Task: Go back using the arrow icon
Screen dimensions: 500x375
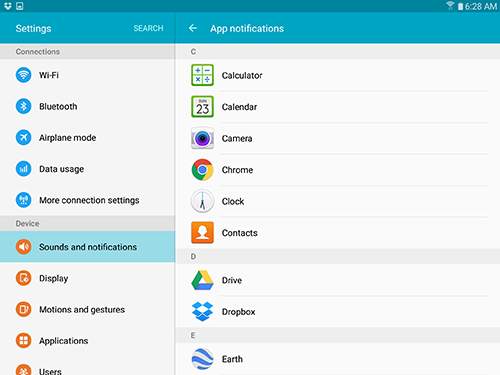Action: tap(193, 28)
